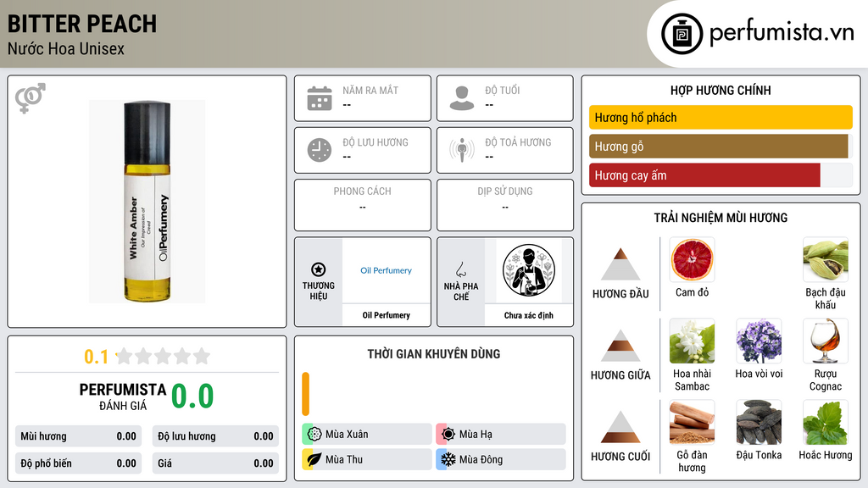The width and height of the screenshot is (868, 488).
Task: Open the Rượu Cognac note image
Action: (x=826, y=341)
